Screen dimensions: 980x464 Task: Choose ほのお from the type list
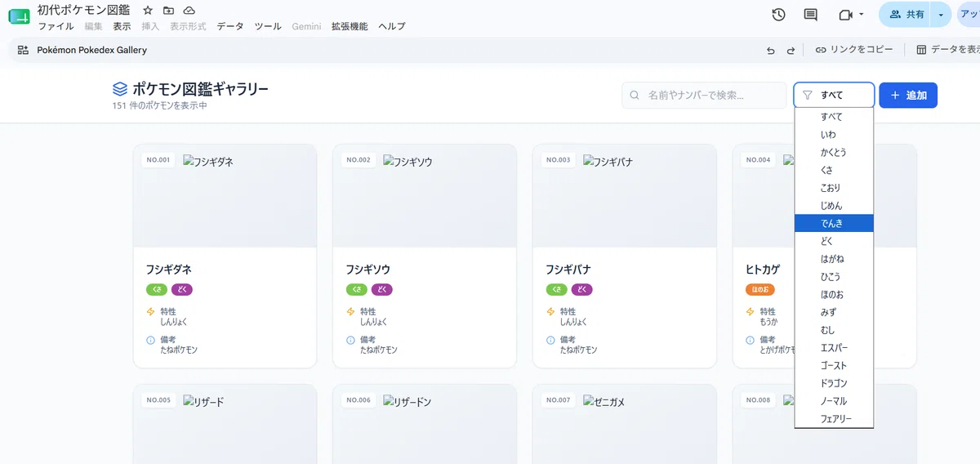834,294
